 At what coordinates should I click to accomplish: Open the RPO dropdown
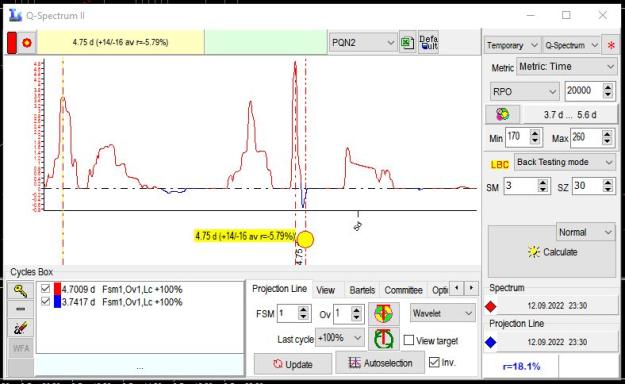click(524, 92)
